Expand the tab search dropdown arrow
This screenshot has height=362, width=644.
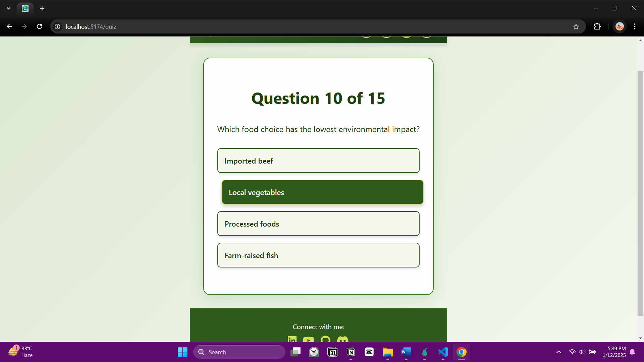click(x=8, y=8)
